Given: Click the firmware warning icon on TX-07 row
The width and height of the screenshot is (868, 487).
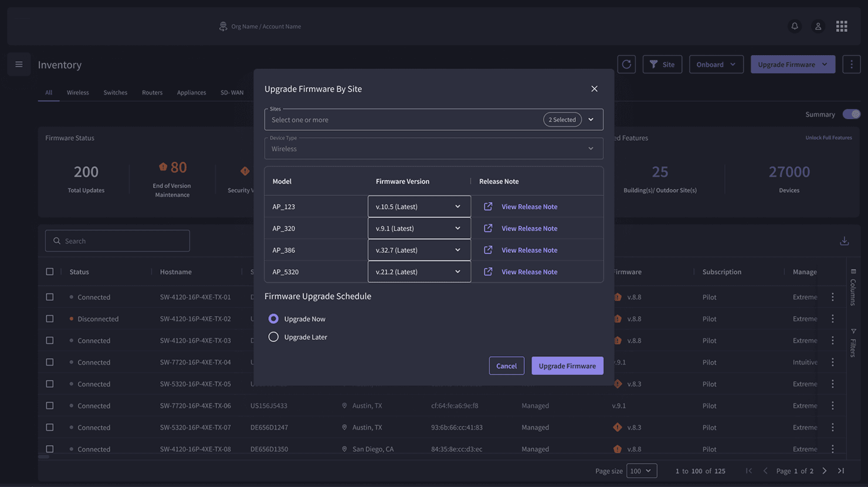Looking at the screenshot, I should pyautogui.click(x=618, y=427).
